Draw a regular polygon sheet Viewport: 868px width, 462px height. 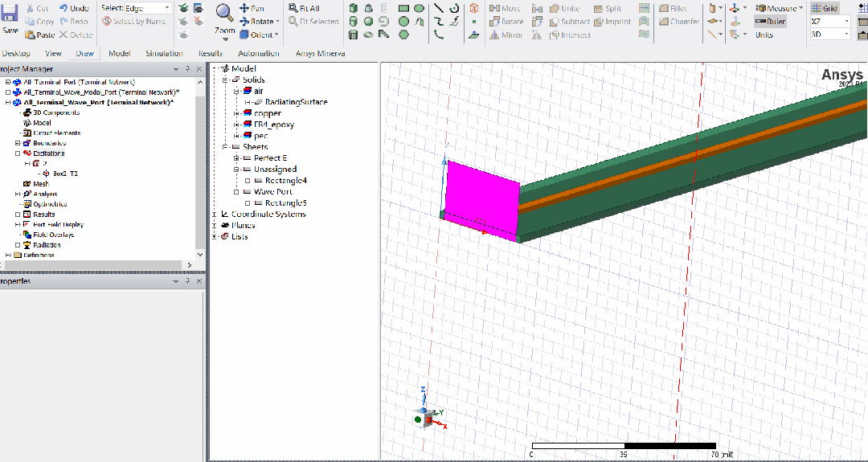tap(404, 35)
